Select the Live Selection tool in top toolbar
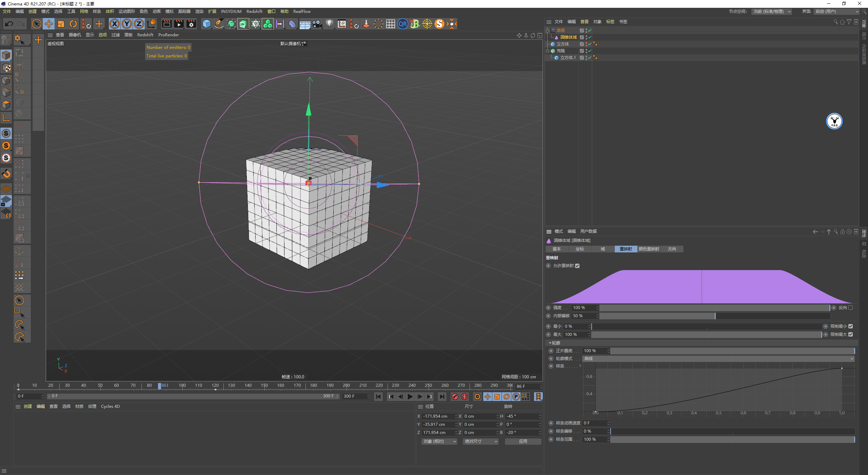This screenshot has width=868, height=475. tap(36, 24)
